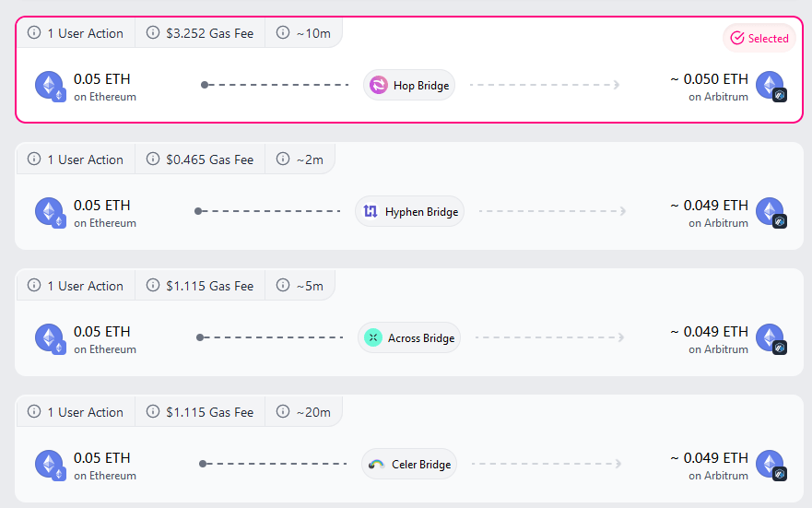Viewport: 812px width, 508px height.
Task: Select the Hyphen Bridge route card
Action: [x=409, y=195]
